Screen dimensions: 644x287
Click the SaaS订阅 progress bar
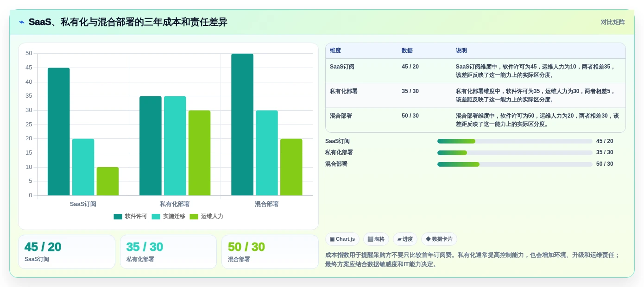515,141
